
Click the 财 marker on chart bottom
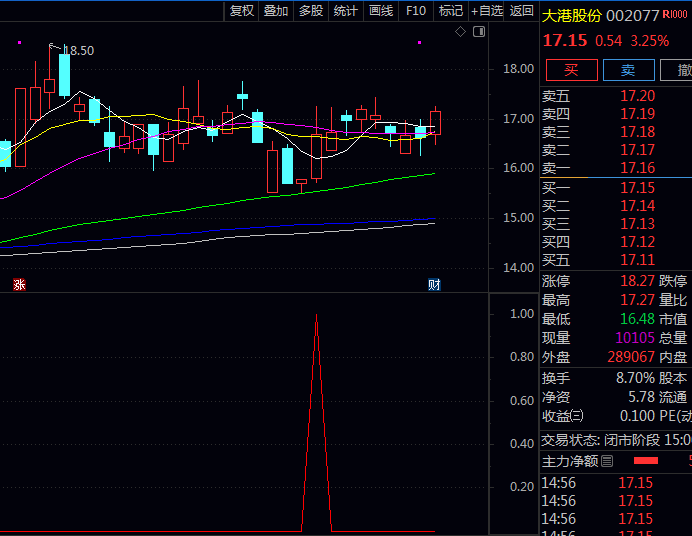click(434, 285)
